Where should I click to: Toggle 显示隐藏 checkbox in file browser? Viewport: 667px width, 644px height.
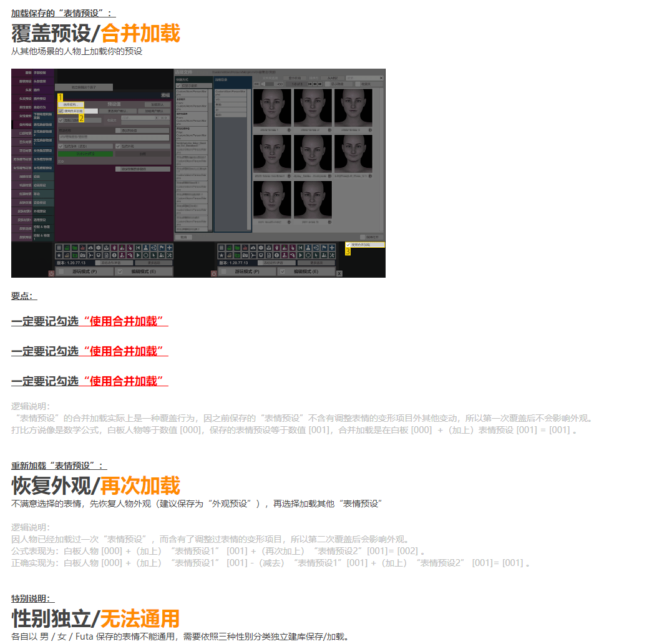point(339,84)
